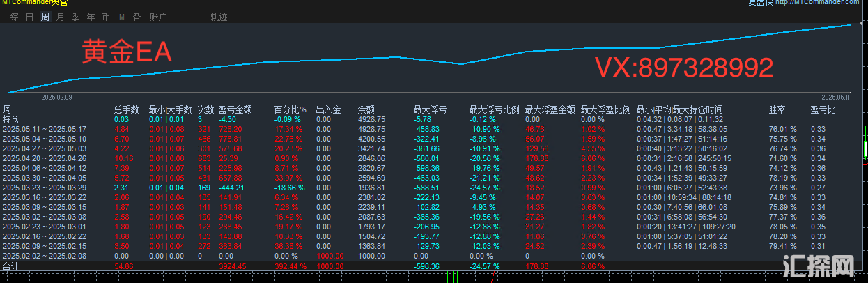Open the 月 monthly statistics tab
Image resolution: width=868 pixels, height=283 pixels.
click(61, 17)
